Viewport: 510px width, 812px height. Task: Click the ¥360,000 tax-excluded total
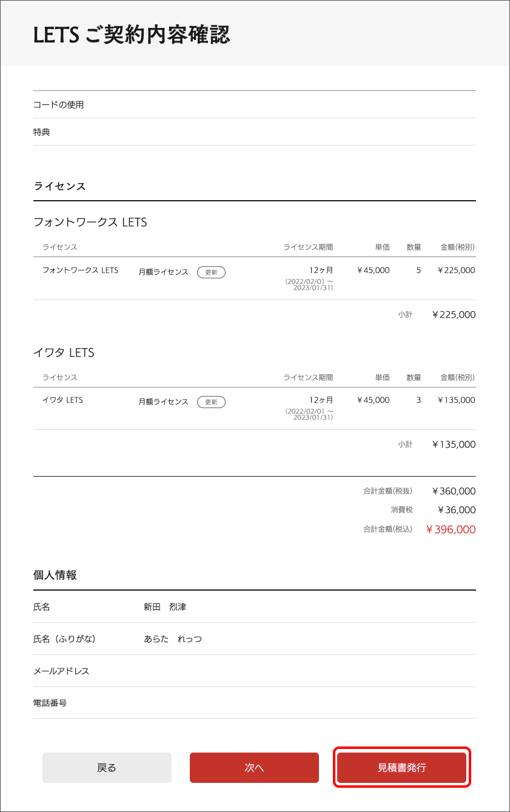point(454,491)
